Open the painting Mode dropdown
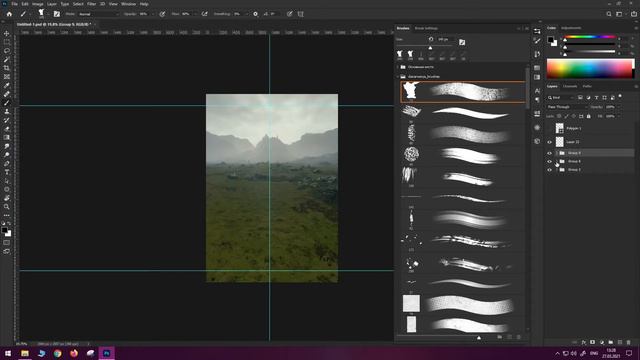The width and height of the screenshot is (640, 360). coord(99,14)
